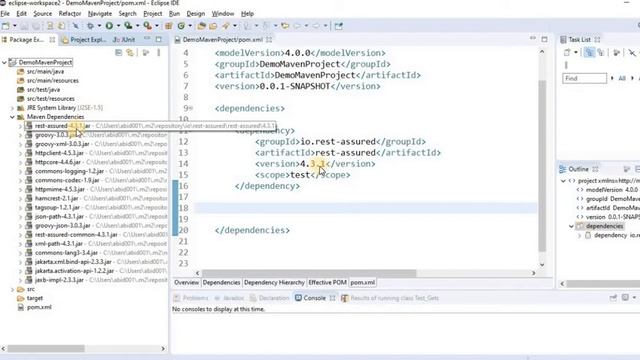Select pom.xml in Package Explorer
This screenshot has height=360, width=640.
pyautogui.click(x=39, y=307)
